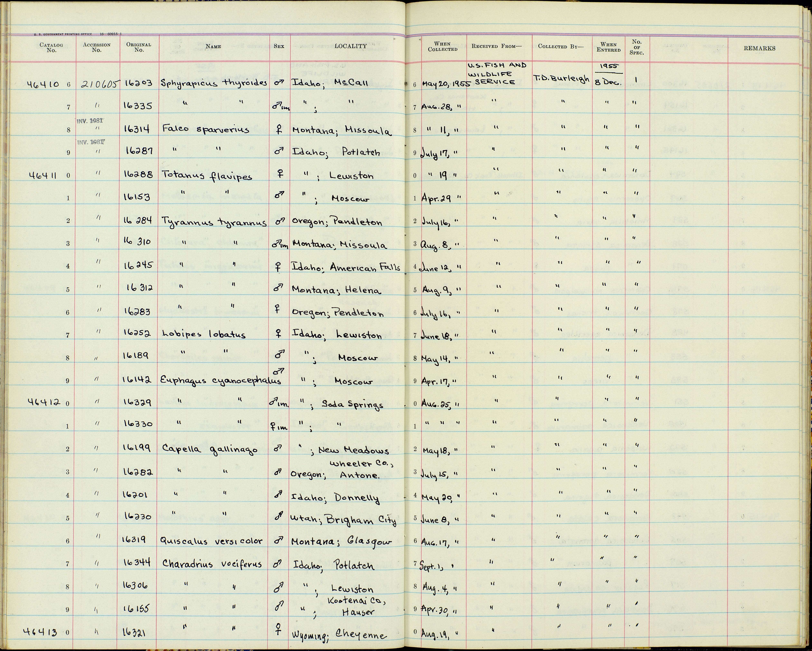
Task: Click locality Montana; Helena
Action: pyautogui.click(x=336, y=290)
